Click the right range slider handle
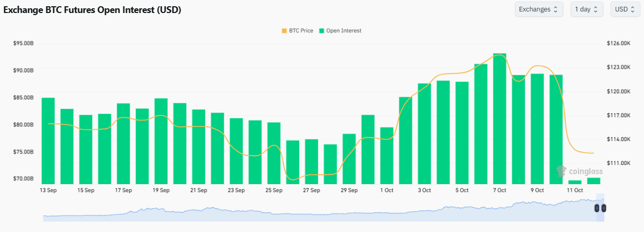This screenshot has width=644, height=232. click(603, 208)
